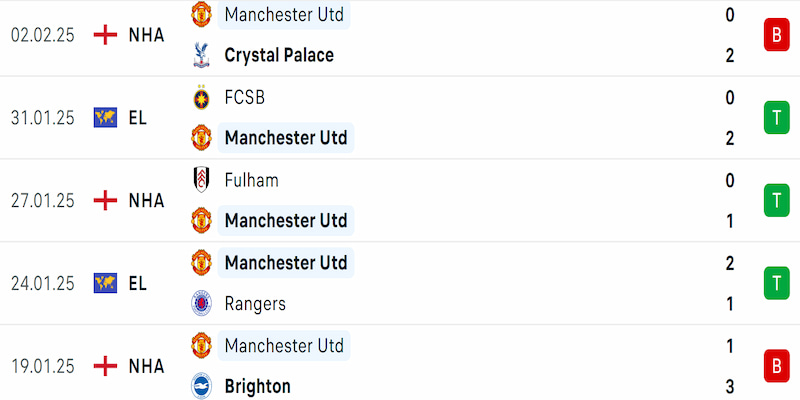The image size is (800, 400).
Task: Open the Brighton team link
Action: [258, 386]
